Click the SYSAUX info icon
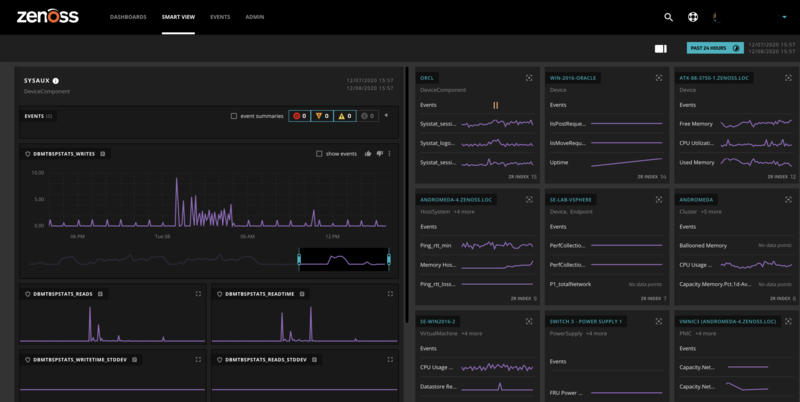800x402 pixels. click(56, 81)
